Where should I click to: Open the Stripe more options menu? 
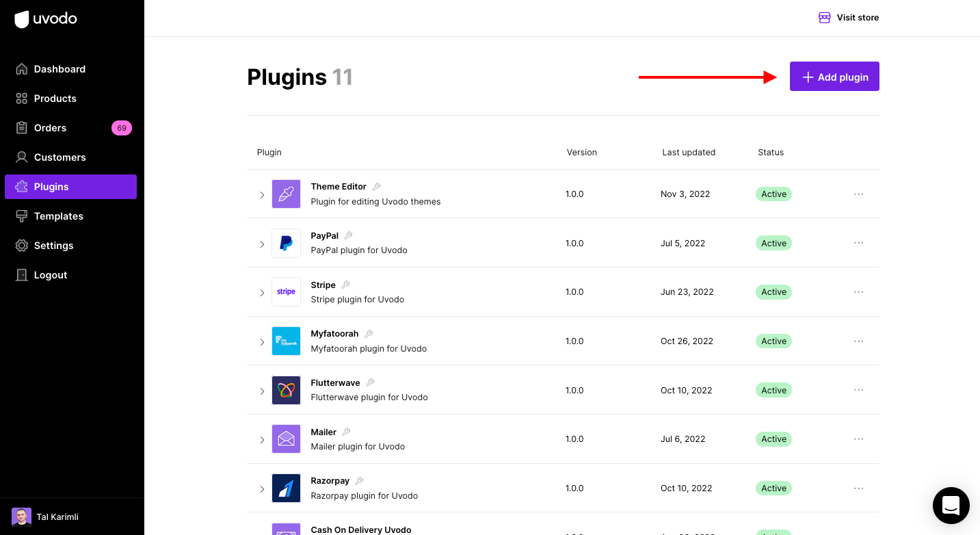tap(859, 291)
